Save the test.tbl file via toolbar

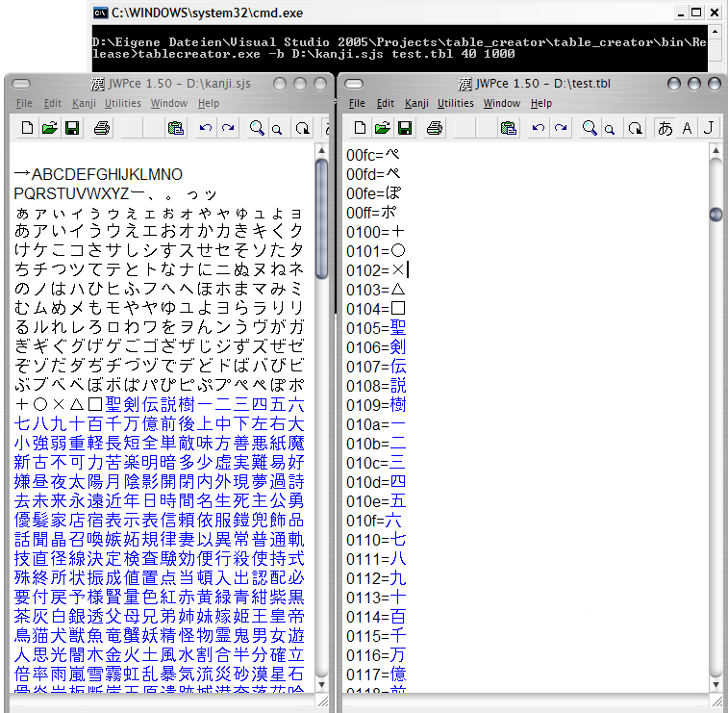pyautogui.click(x=405, y=128)
